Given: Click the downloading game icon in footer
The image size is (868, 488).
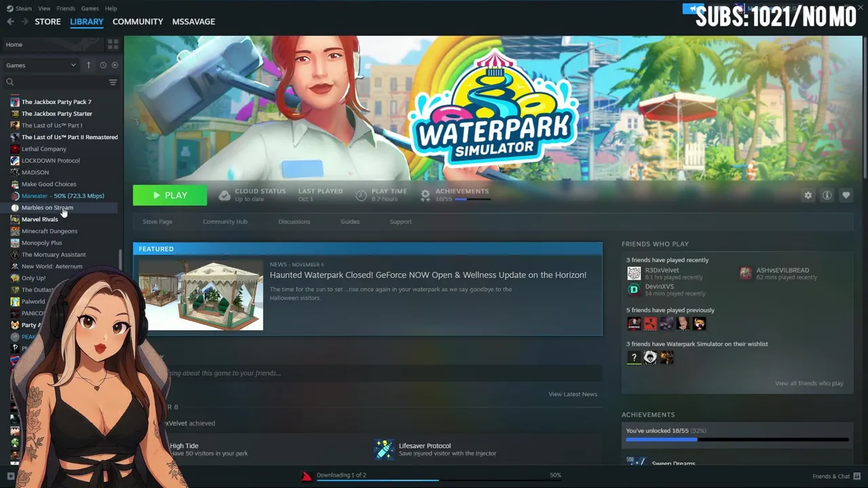Looking at the screenshot, I should coord(307,476).
